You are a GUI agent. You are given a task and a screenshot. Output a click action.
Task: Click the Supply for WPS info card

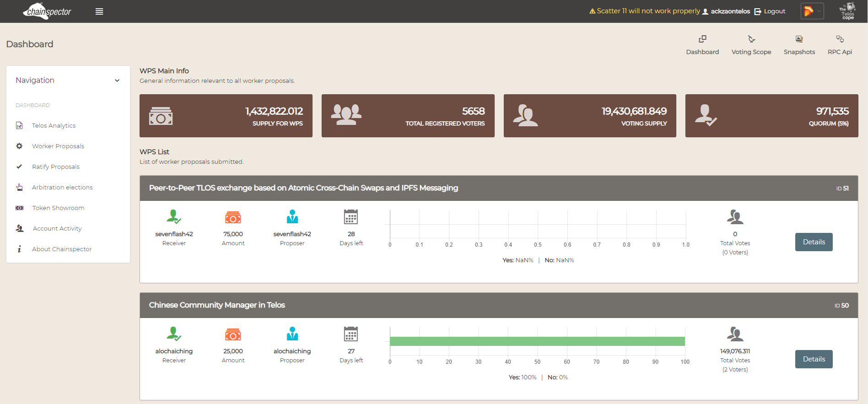click(x=226, y=116)
